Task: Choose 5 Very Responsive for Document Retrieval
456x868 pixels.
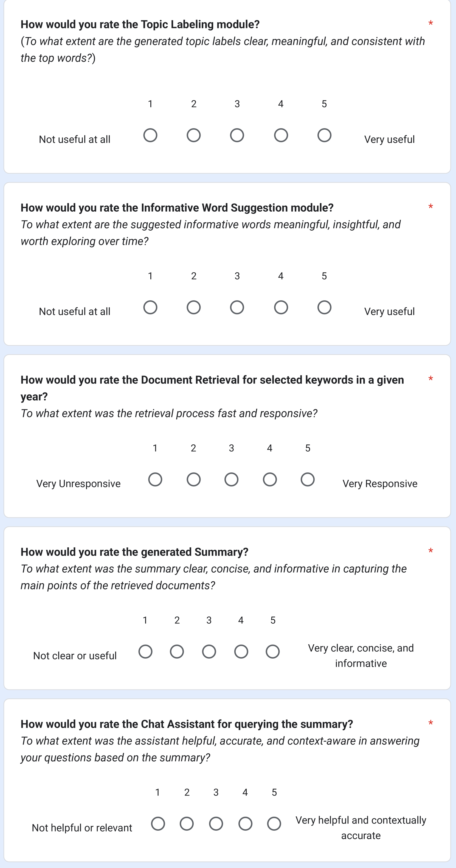Action: coord(308,480)
